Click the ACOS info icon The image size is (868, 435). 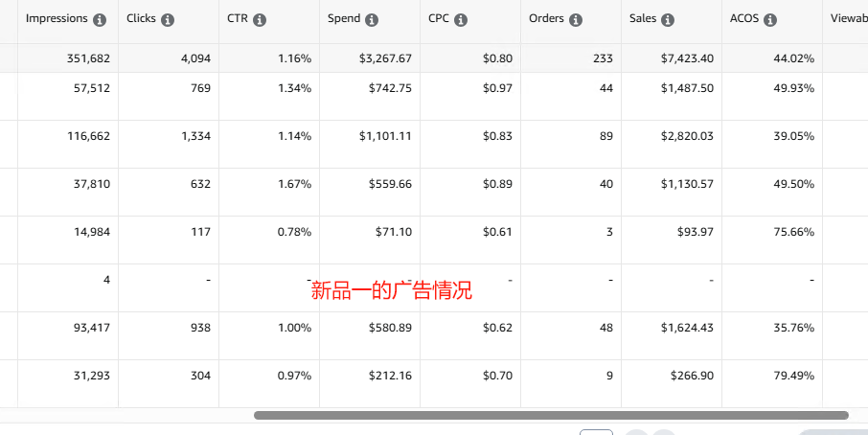[770, 20]
